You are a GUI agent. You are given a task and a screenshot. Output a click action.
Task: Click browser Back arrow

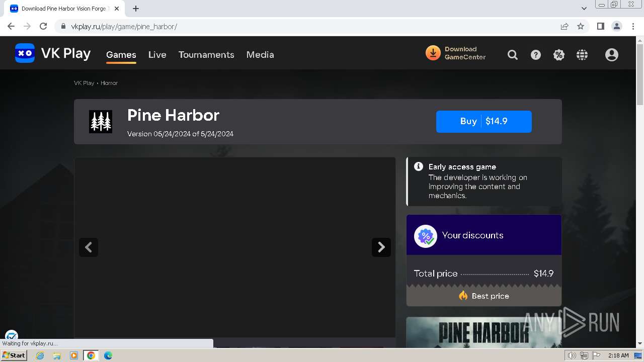pos(11,26)
